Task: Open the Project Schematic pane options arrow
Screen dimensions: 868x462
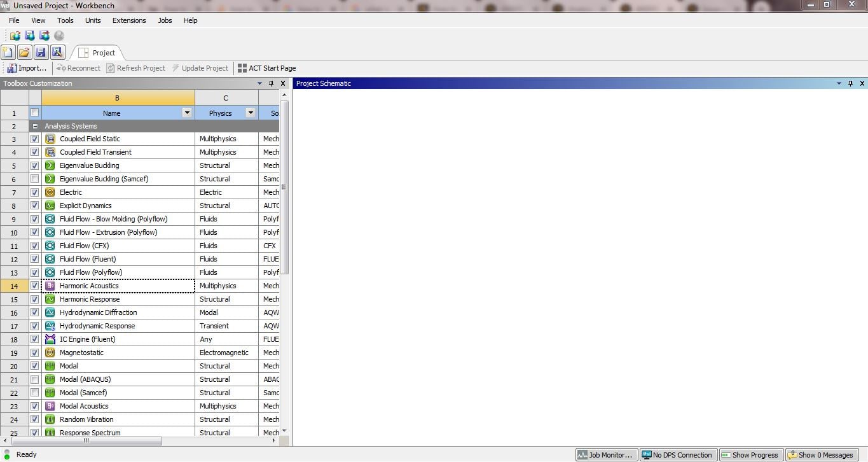Action: click(x=839, y=83)
